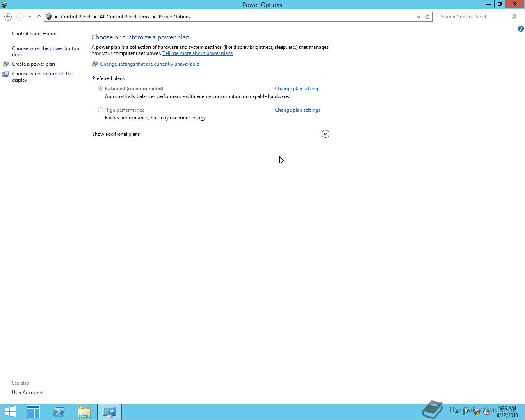This screenshot has width=525, height=420.
Task: Click the Control Panel address bar icon
Action: (x=49, y=17)
